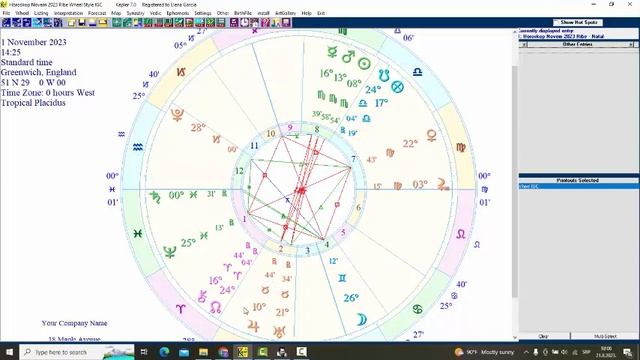Click the Moon crescent glyph at 26° Gemini

click(362, 320)
